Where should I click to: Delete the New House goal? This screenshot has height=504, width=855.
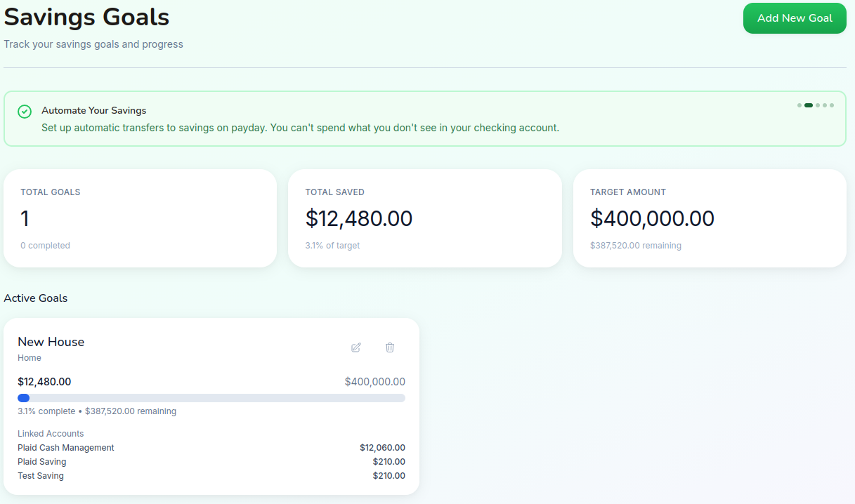click(x=390, y=347)
